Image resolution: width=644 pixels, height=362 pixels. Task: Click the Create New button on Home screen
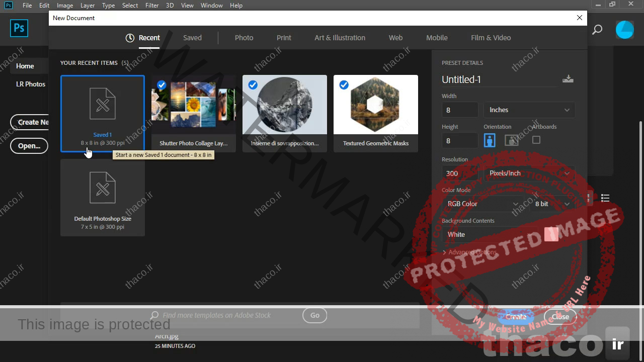(30, 122)
